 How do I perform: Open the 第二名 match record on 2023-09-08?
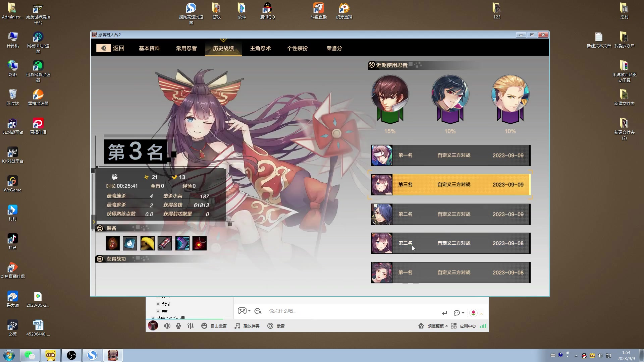[450, 243]
